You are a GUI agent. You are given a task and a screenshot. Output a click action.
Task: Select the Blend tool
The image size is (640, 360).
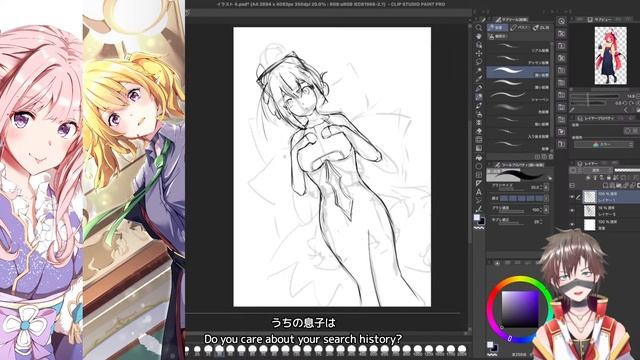click(479, 140)
